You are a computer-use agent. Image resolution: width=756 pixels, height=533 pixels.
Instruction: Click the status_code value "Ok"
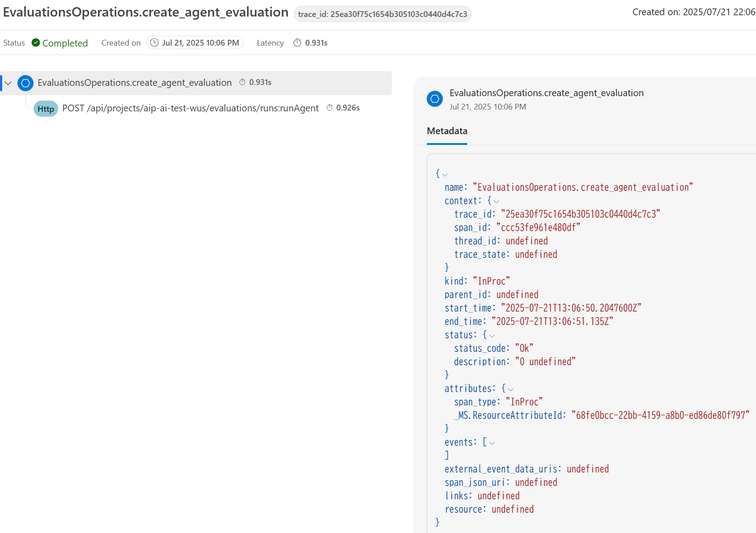[x=524, y=348]
